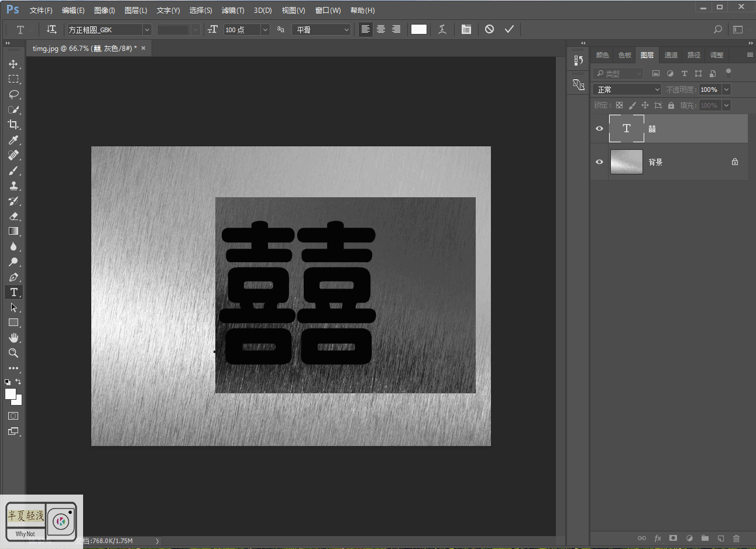Open the 窗口(W) menu
756x549 pixels.
point(328,11)
